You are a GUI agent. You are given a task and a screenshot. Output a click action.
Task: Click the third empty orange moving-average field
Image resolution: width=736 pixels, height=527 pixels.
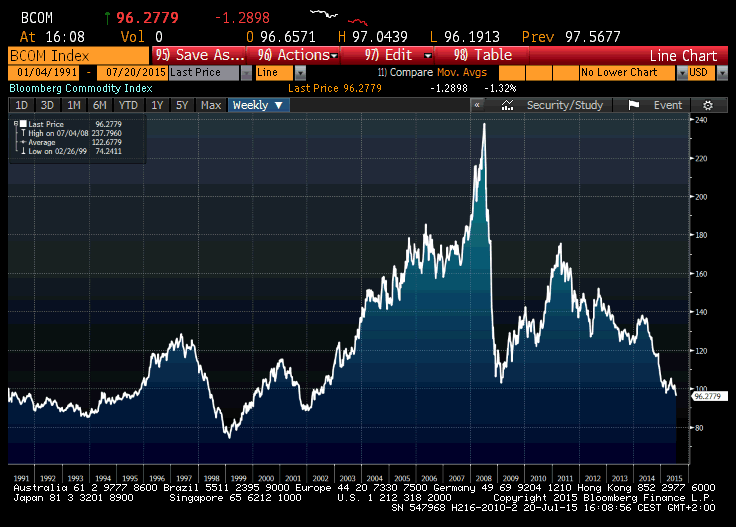[x=566, y=73]
